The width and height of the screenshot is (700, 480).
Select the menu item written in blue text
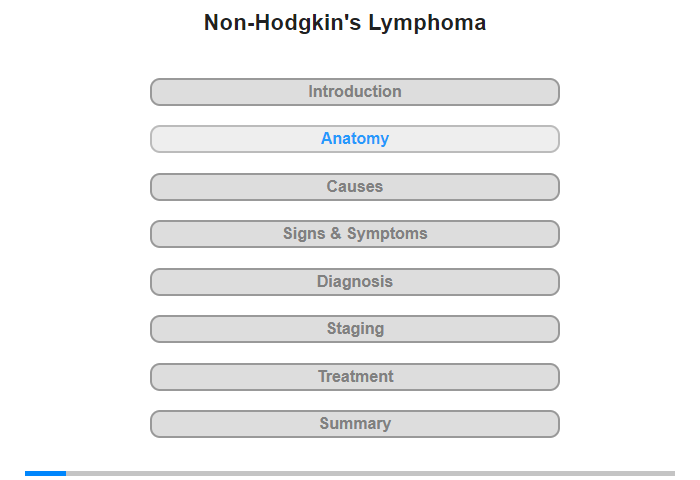(354, 139)
